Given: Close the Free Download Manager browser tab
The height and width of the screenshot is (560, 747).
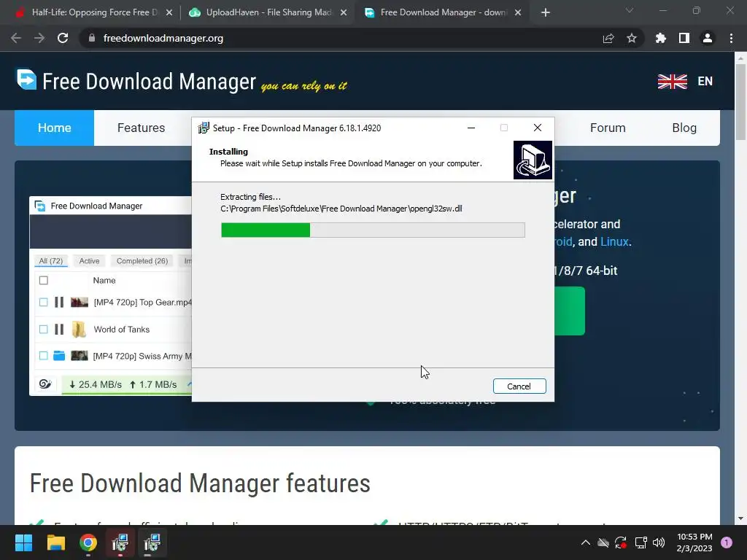Looking at the screenshot, I should coord(518,13).
